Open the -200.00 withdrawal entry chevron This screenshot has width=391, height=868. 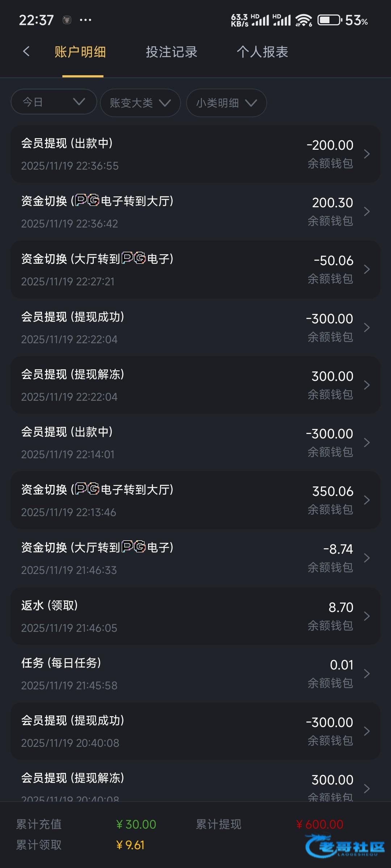(366, 154)
